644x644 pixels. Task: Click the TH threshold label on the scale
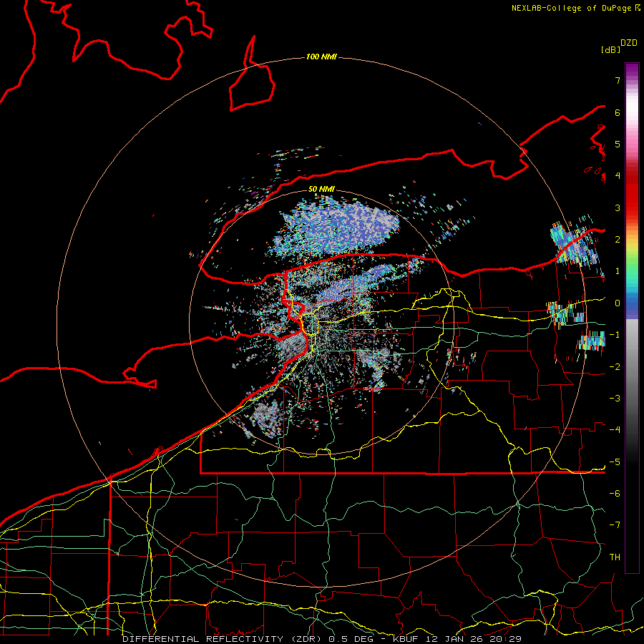tap(615, 557)
